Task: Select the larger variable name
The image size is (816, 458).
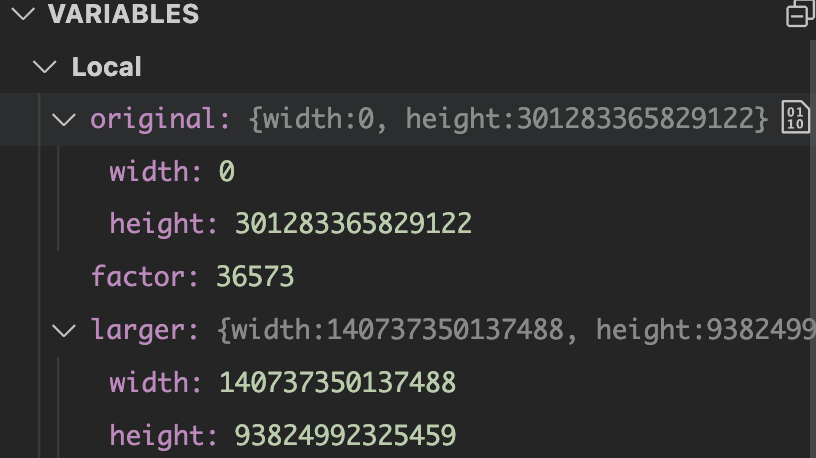Action: (x=137, y=330)
